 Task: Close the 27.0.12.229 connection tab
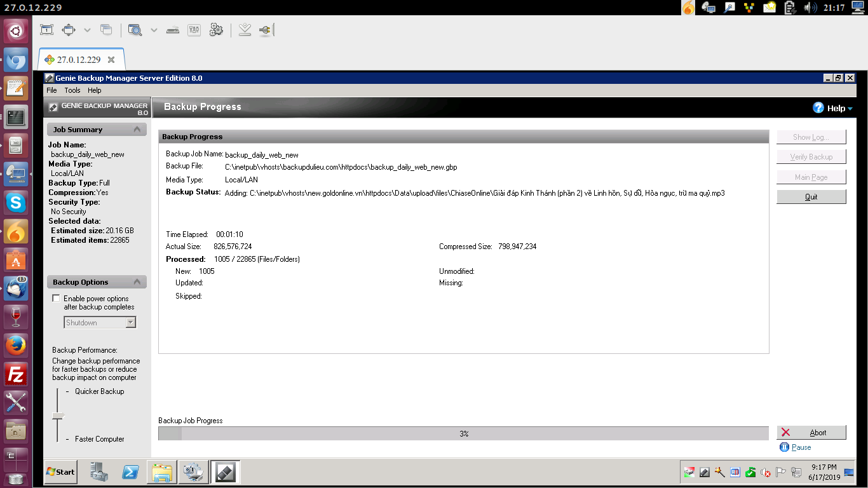[x=111, y=60]
